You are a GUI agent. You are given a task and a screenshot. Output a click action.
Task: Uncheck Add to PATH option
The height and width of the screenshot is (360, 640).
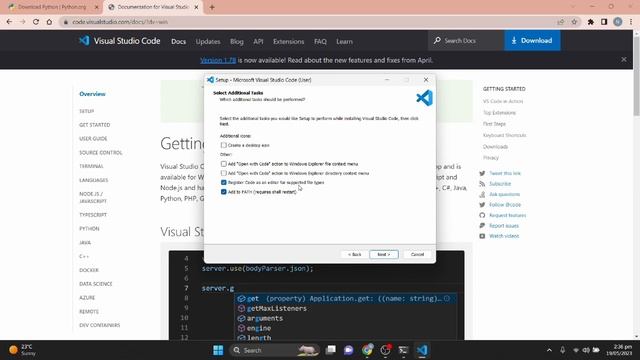[x=224, y=192]
